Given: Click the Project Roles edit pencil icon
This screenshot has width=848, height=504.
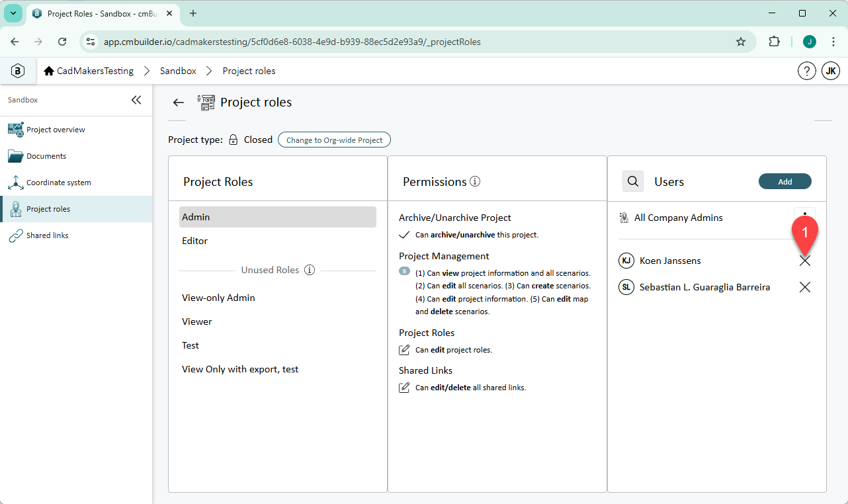Looking at the screenshot, I should (404, 350).
